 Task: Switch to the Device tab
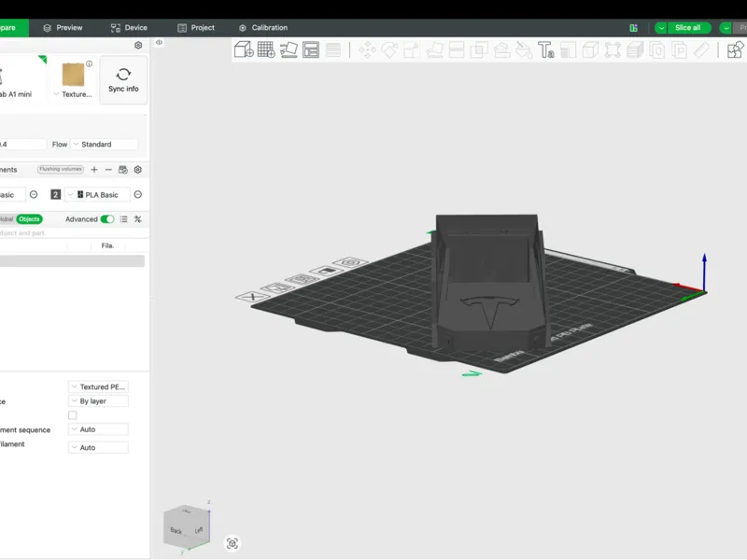(129, 28)
